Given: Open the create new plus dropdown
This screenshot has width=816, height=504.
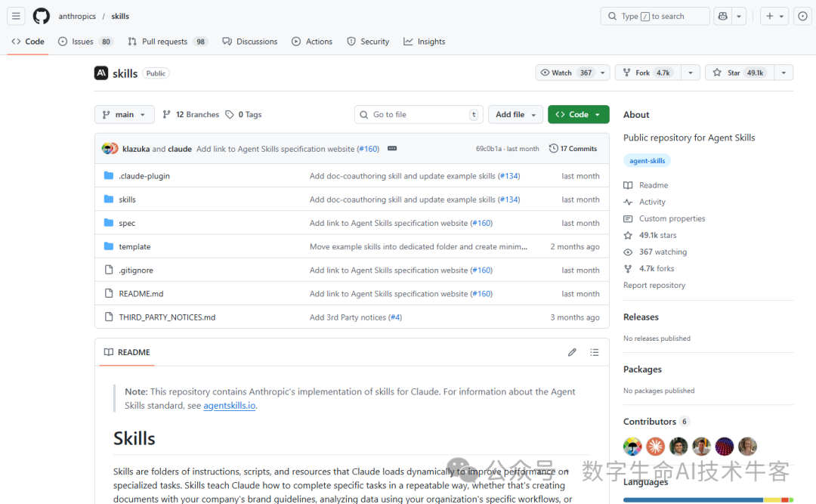Looking at the screenshot, I should pos(774,16).
